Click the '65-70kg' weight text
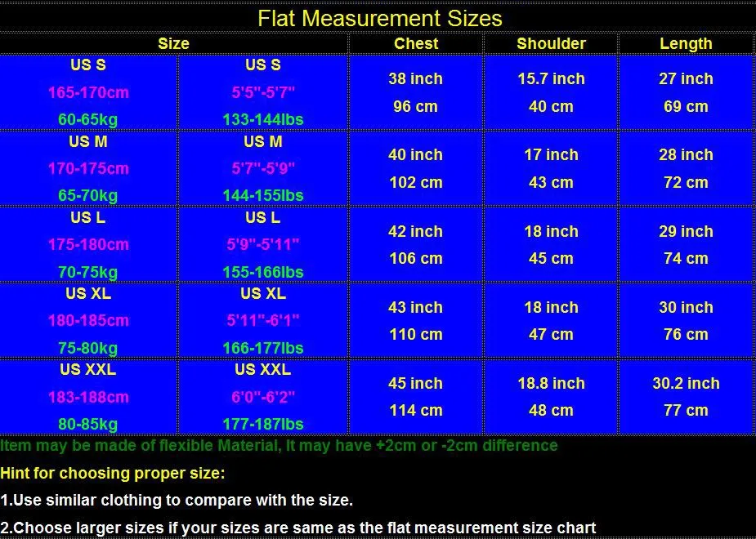Image resolution: width=756 pixels, height=539 pixels. pos(87,195)
